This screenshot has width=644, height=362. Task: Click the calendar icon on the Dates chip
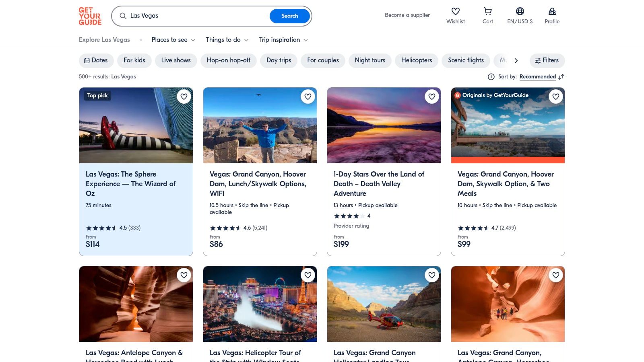coord(87,60)
